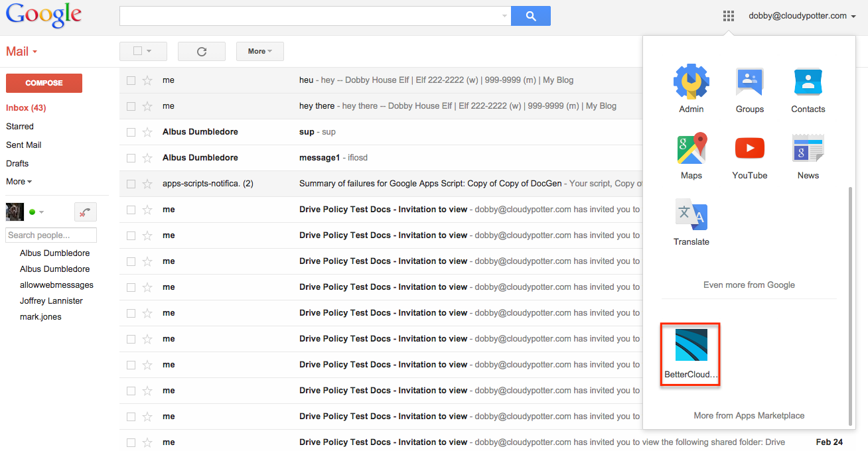The width and height of the screenshot is (868, 451).
Task: Open the More actions dropdown
Action: click(259, 51)
